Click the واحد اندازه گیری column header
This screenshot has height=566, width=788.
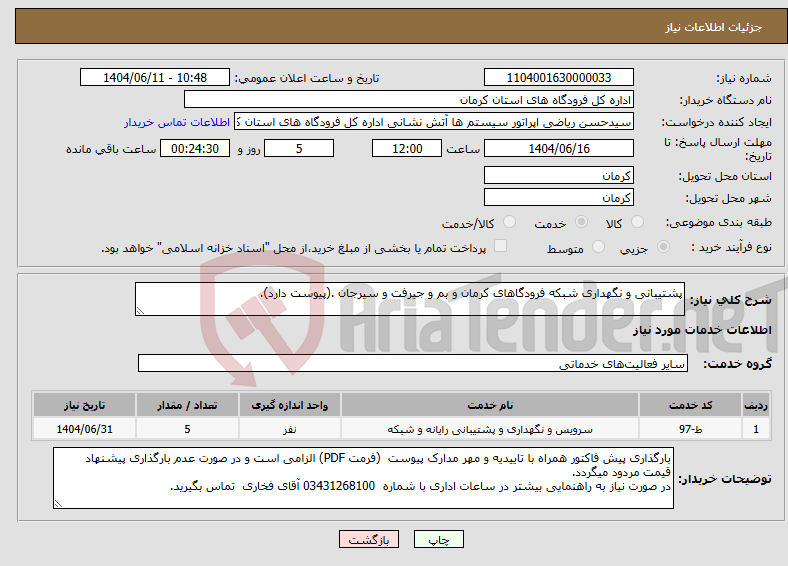[289, 405]
